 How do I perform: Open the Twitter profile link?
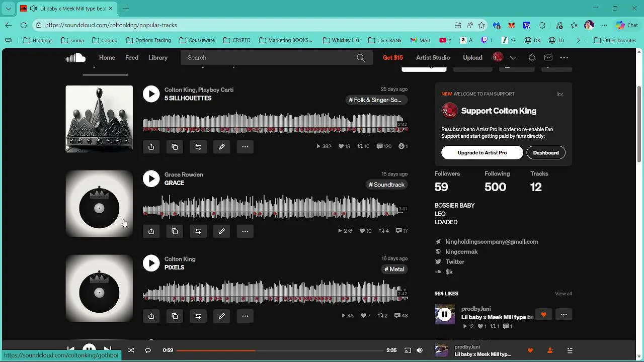[455, 262]
